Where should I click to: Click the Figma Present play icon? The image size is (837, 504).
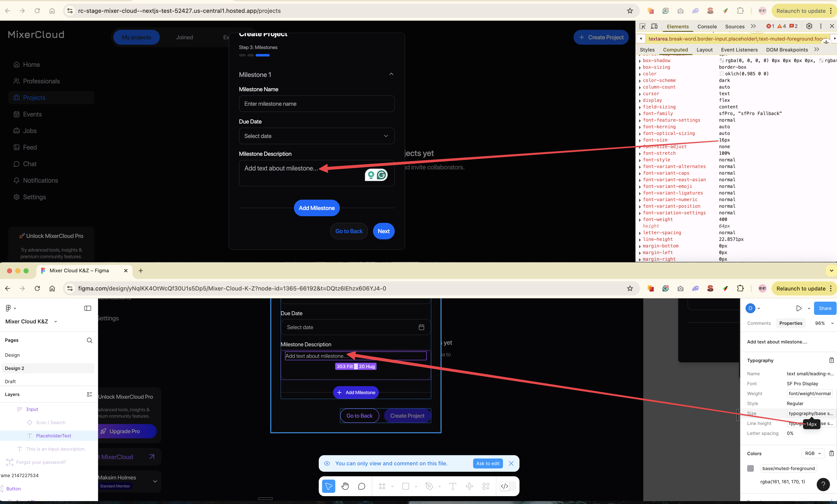(799, 308)
